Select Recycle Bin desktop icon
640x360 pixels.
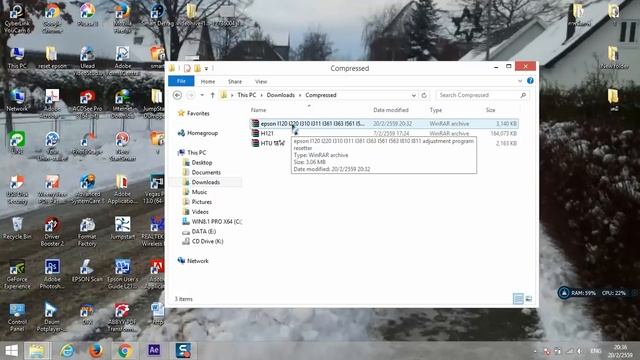(17, 228)
